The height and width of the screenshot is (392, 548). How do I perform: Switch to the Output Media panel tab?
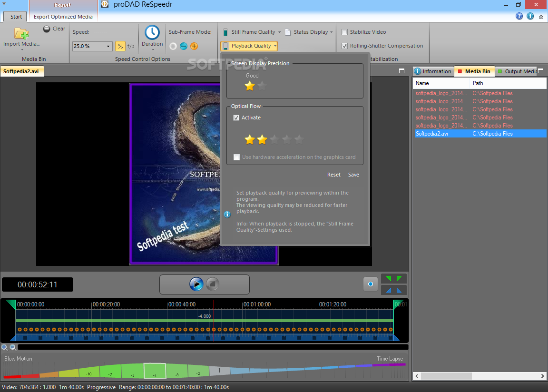(517, 71)
